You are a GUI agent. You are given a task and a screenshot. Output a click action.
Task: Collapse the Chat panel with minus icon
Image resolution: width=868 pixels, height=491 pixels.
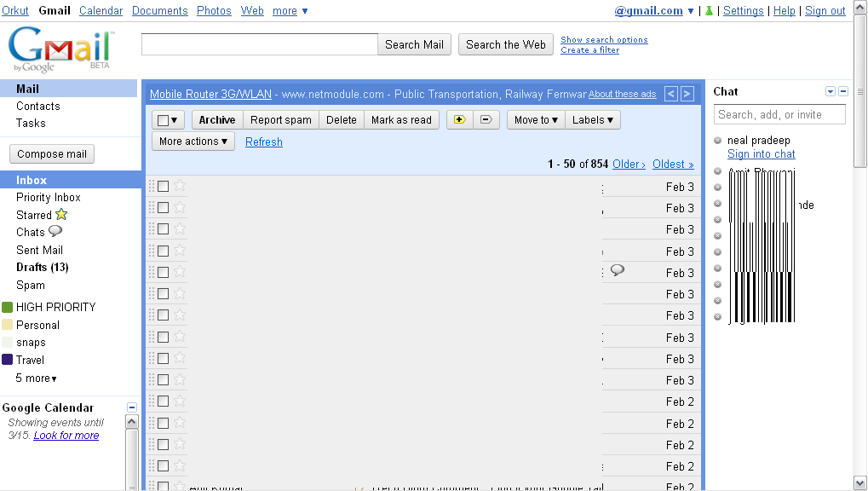coord(843,91)
